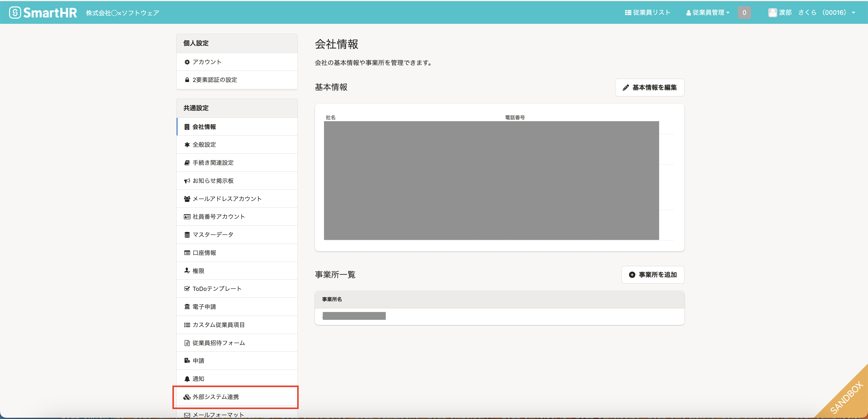Expand the 渡部 さくら user menu
This screenshot has height=419, width=868.
[x=812, y=13]
